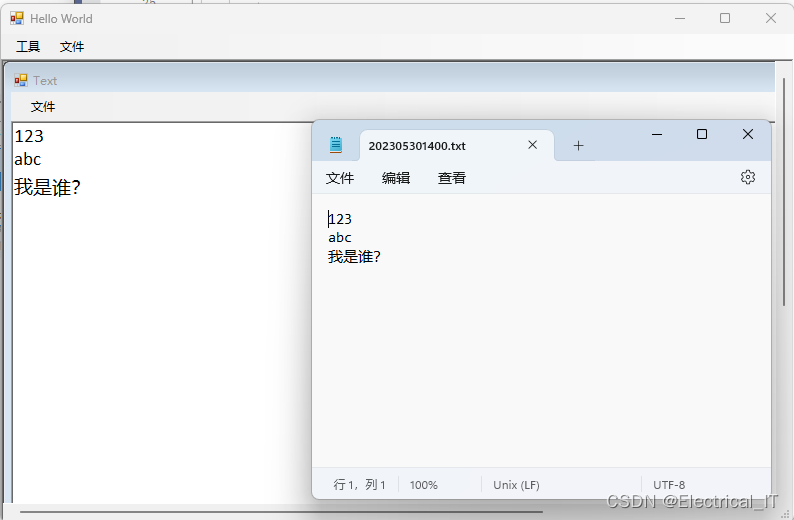Add a new Notepad tab
The width and height of the screenshot is (794, 520).
pyautogui.click(x=578, y=146)
